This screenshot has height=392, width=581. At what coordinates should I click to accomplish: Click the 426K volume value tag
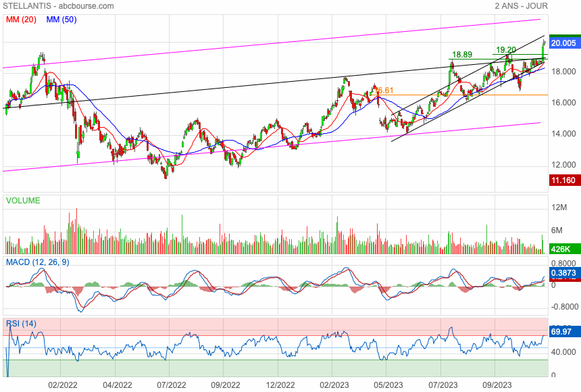(x=565, y=249)
